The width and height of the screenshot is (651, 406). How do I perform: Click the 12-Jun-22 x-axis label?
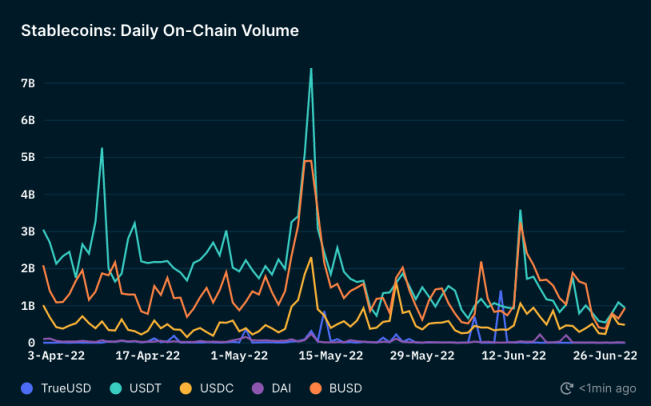(514, 356)
